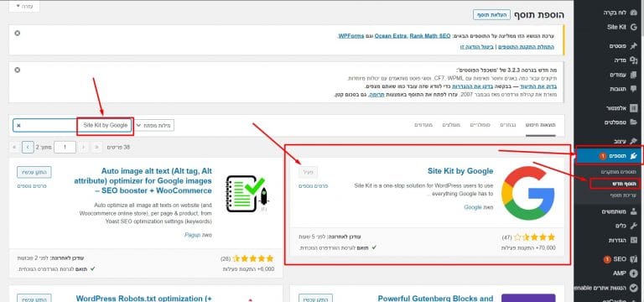The width and height of the screenshot is (644, 302).
Task: Go to installed plugins (תוספים מותקנים) submenu
Action: click(x=619, y=172)
